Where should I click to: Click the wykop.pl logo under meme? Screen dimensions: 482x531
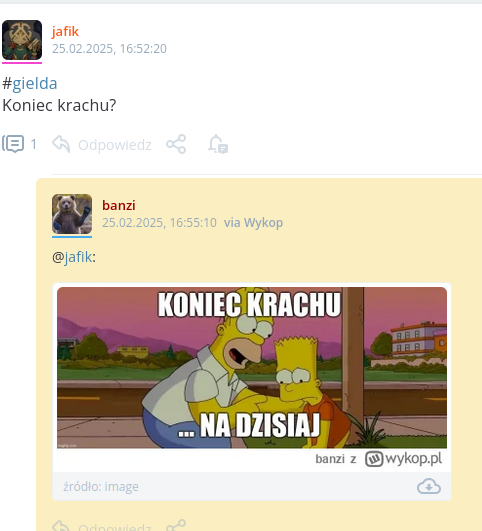(403, 459)
